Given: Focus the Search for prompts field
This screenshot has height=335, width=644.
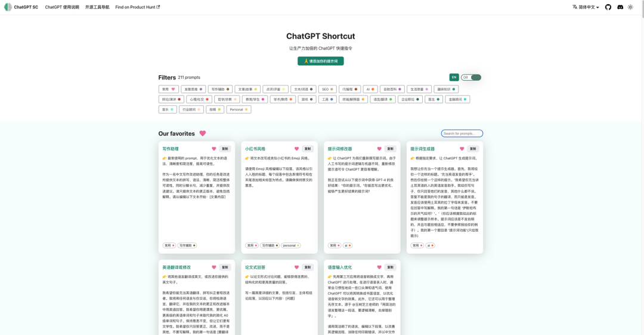Looking at the screenshot, I should pos(462,133).
